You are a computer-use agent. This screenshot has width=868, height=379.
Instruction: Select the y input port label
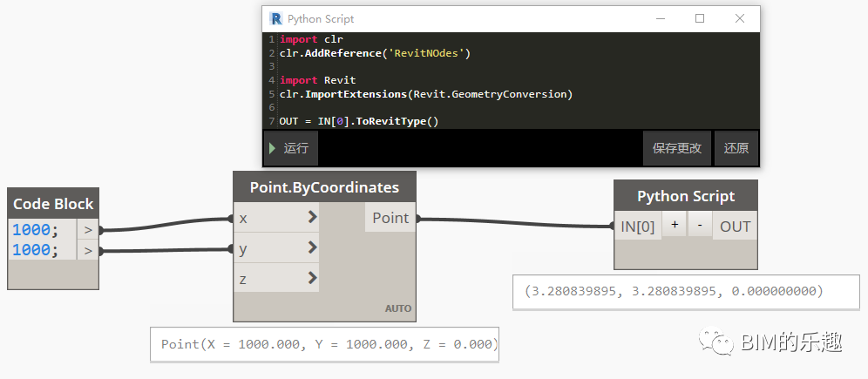pyautogui.click(x=242, y=249)
